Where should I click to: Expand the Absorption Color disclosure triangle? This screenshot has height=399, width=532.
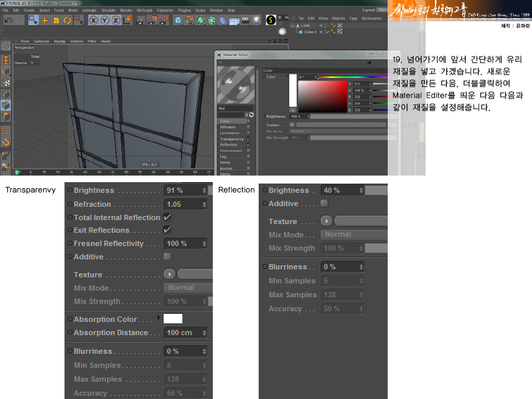tap(158, 319)
